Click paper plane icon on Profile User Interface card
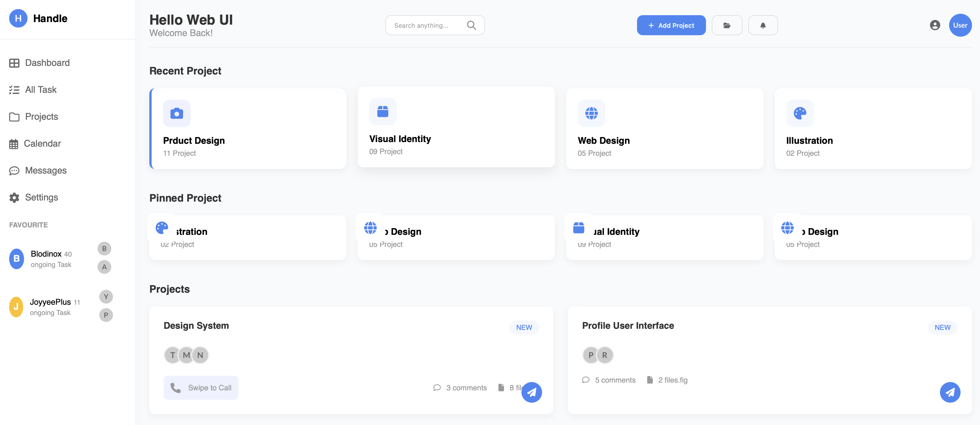Screen dimensions: 980x425 click(x=950, y=392)
